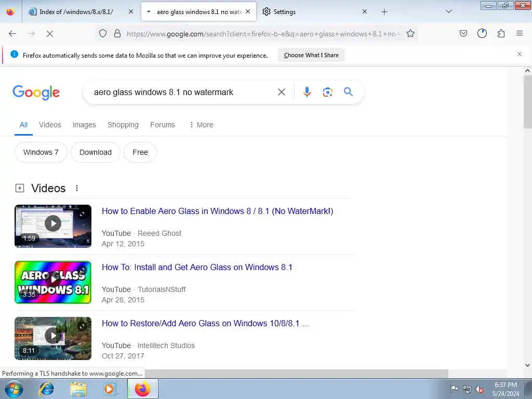The width and height of the screenshot is (532, 399).
Task: Expand the list all tabs chevron
Action: [449, 11]
